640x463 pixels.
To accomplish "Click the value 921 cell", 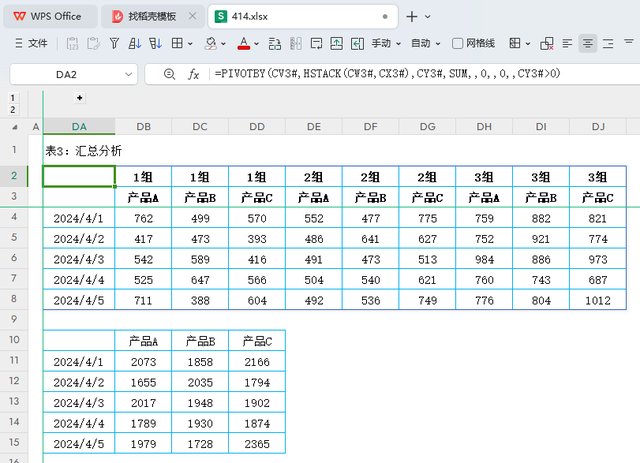I will coord(541,239).
